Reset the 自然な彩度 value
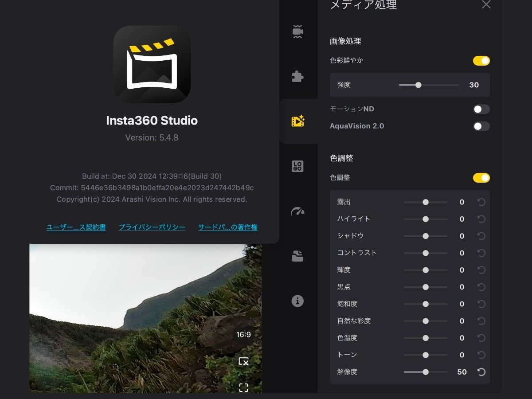This screenshot has height=399, width=532. point(481,321)
